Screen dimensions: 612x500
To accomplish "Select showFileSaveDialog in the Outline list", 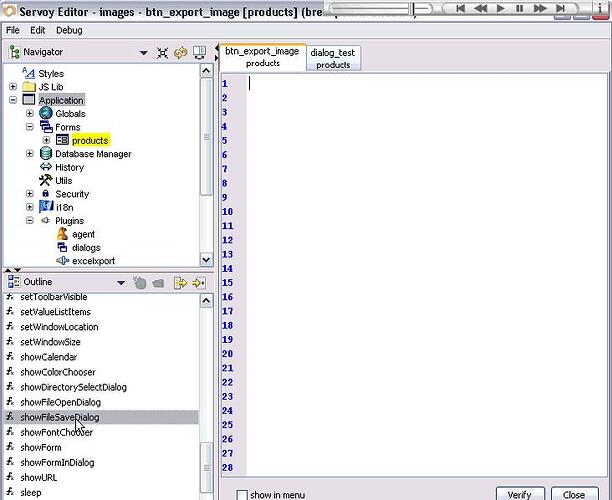I will [x=101, y=417].
